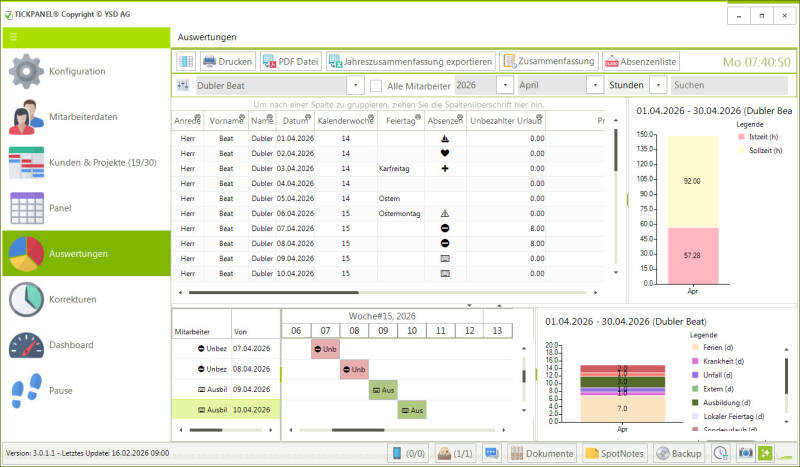This screenshot has height=467, width=800.
Task: Start Backup from the status bar
Action: coord(679,453)
